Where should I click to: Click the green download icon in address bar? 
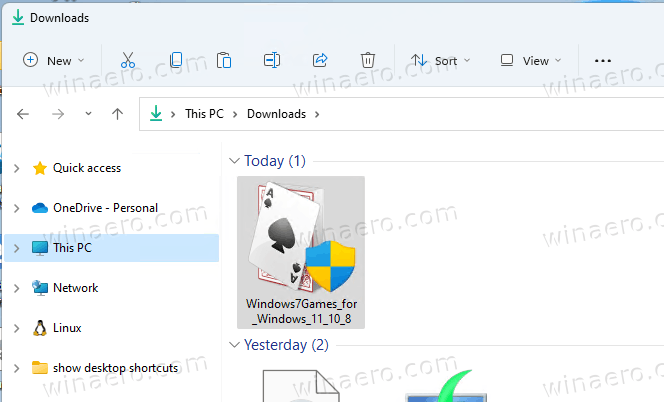point(156,114)
